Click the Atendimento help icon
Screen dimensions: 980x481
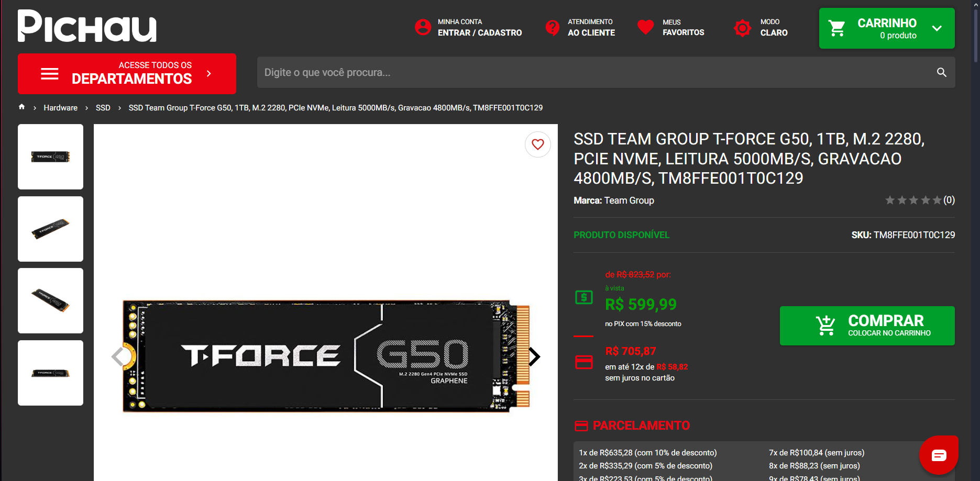pyautogui.click(x=553, y=27)
